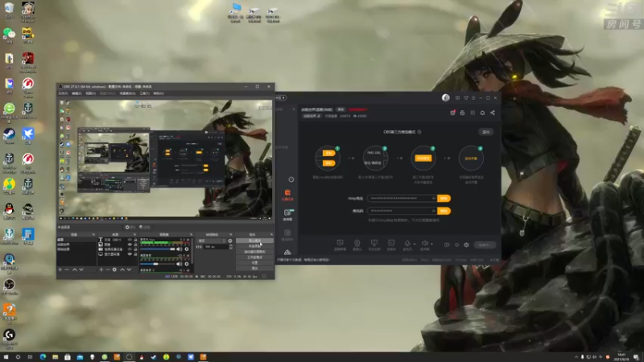Click orange step 3 button in circle

(x=423, y=158)
